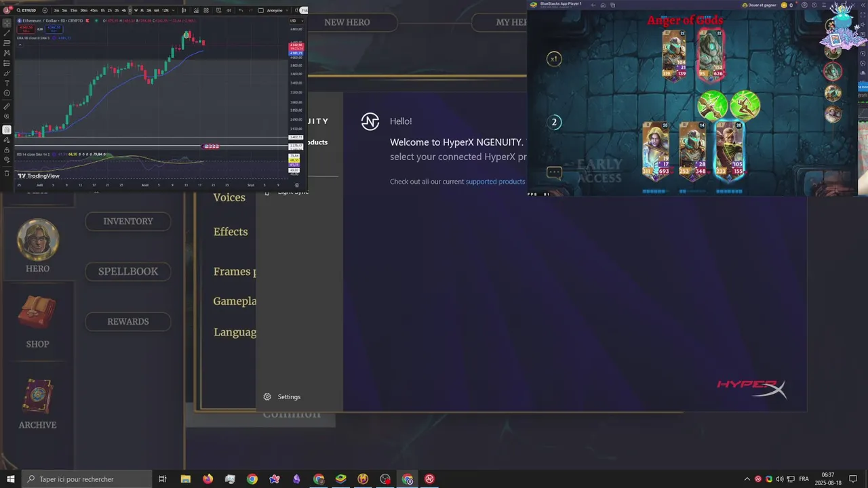Click the undo arrow in TradingView toolbar
This screenshot has width=868, height=488.
(x=241, y=10)
